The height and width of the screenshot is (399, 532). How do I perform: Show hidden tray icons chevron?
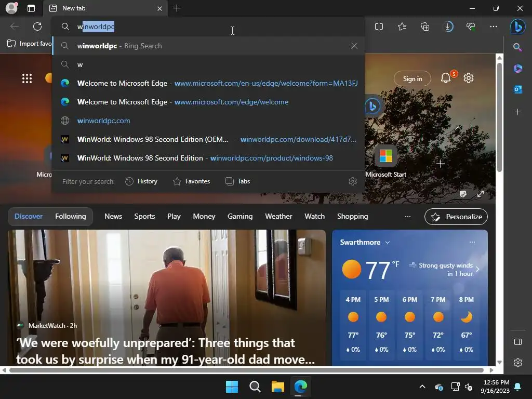(422, 387)
